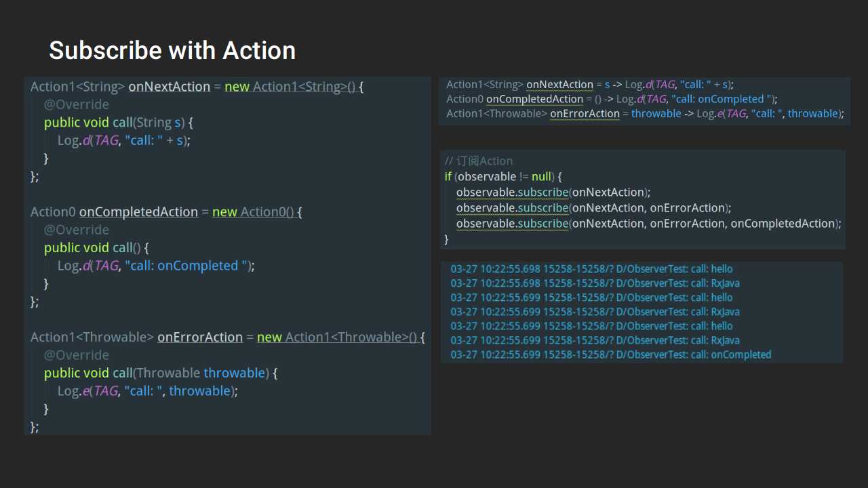Image resolution: width=868 pixels, height=488 pixels.
Task: Click subscribe call with three action arguments
Action: click(x=649, y=223)
